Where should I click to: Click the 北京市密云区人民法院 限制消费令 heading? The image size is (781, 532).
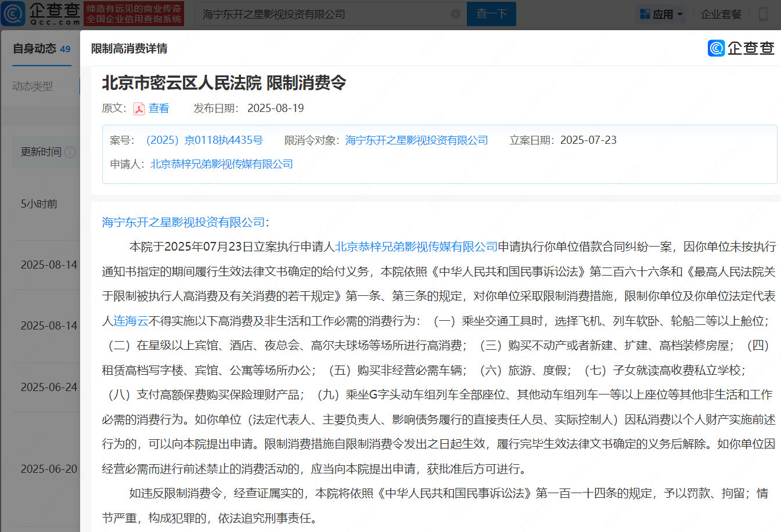pos(224,83)
